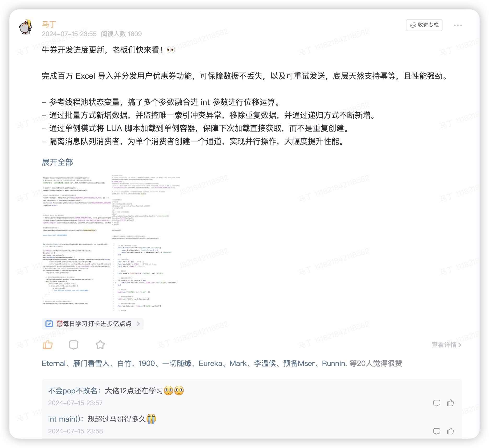This screenshot has width=489, height=448.
Task: Open 马丁's profile avatar
Action: point(26,27)
